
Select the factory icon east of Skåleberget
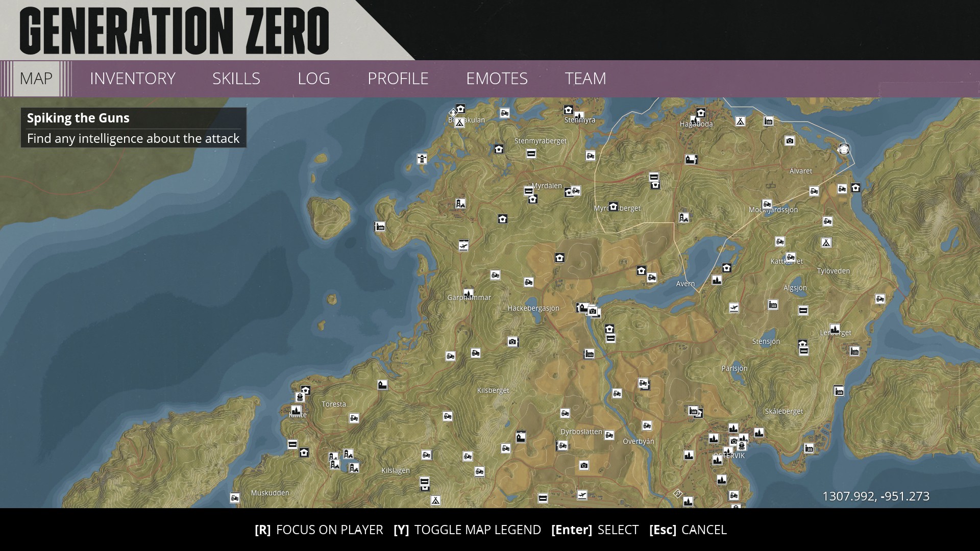tap(839, 391)
